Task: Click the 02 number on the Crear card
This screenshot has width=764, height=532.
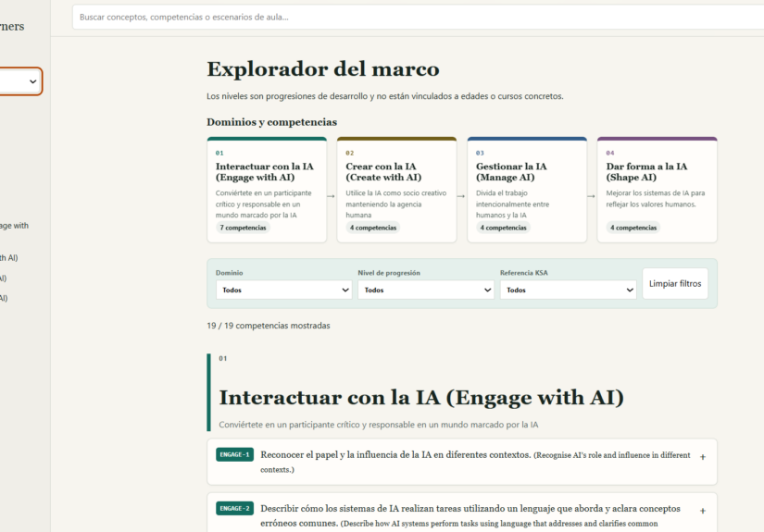Action: coord(350,153)
